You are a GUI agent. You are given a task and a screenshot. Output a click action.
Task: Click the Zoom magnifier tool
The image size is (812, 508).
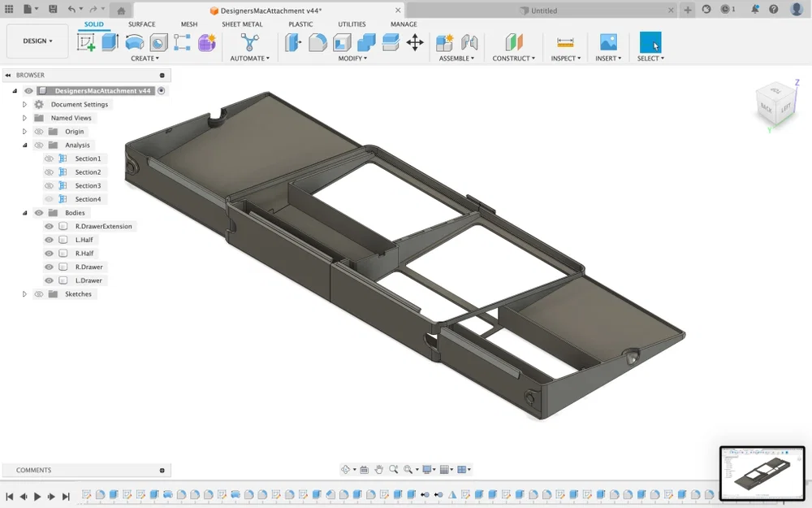(x=394, y=470)
